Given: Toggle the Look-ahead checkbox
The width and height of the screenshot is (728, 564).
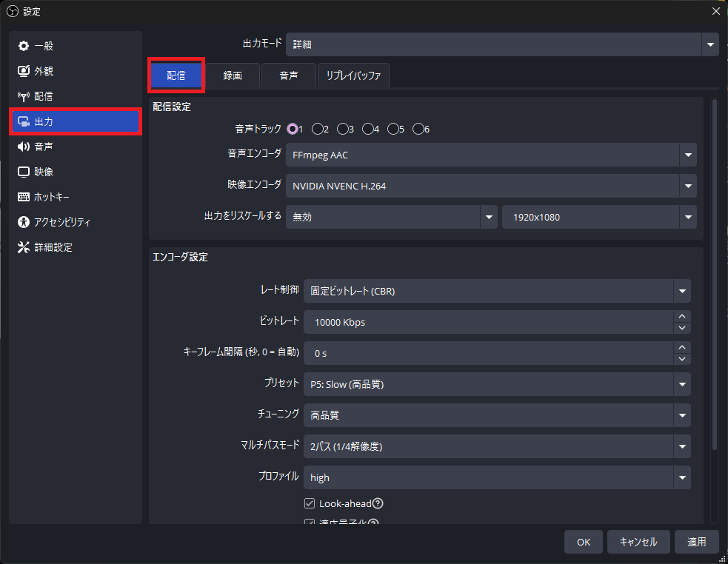Looking at the screenshot, I should pos(310,503).
